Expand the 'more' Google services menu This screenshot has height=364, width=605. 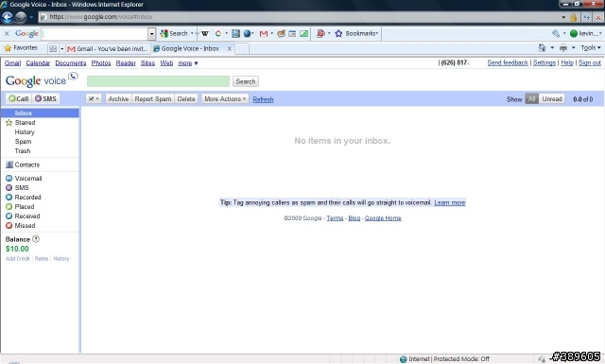pyautogui.click(x=188, y=63)
